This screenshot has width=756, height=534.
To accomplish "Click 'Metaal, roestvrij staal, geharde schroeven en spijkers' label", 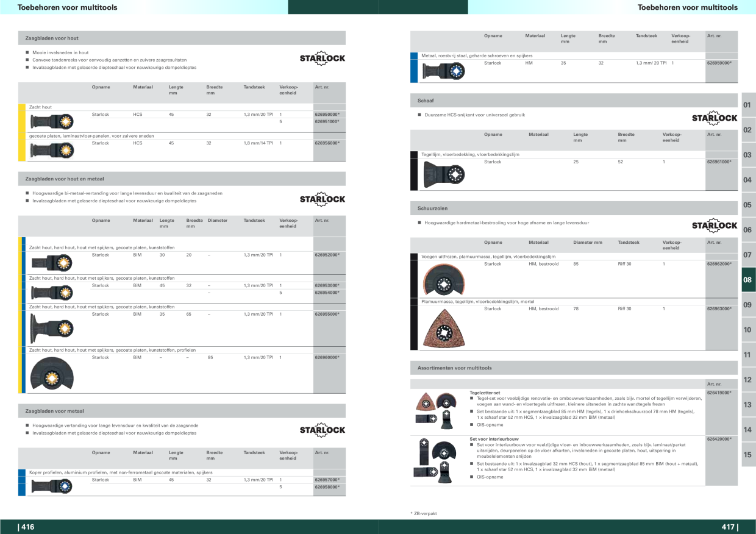I will (x=477, y=55).
